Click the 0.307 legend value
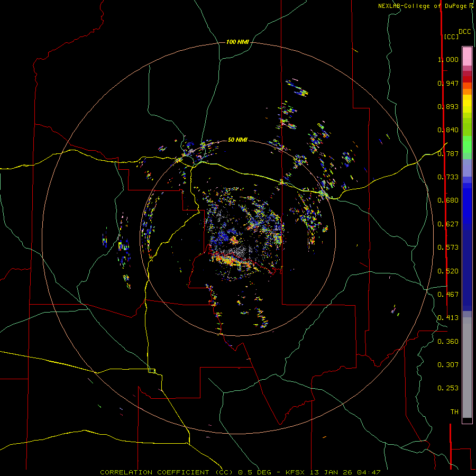This screenshot has height=476, width=476. click(448, 364)
